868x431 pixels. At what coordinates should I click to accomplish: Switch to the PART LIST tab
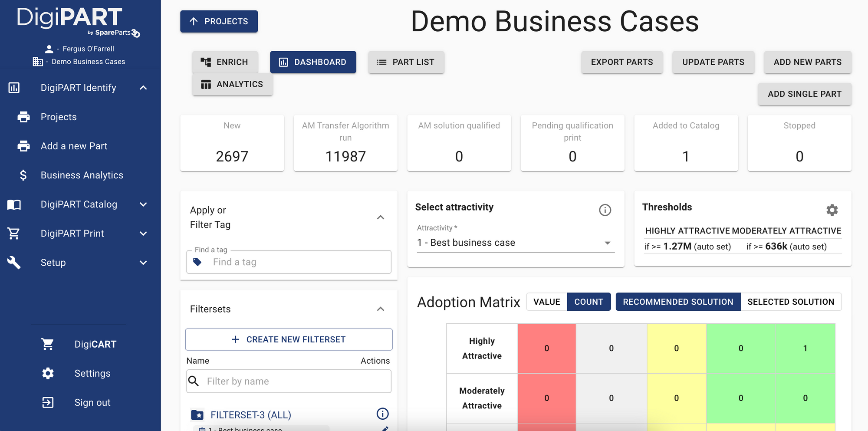(x=406, y=62)
